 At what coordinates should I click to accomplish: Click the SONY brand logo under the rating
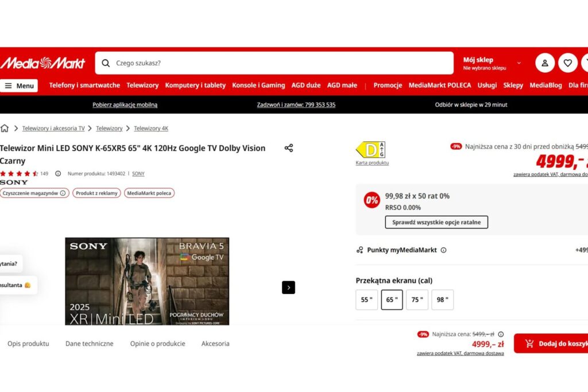[14, 182]
